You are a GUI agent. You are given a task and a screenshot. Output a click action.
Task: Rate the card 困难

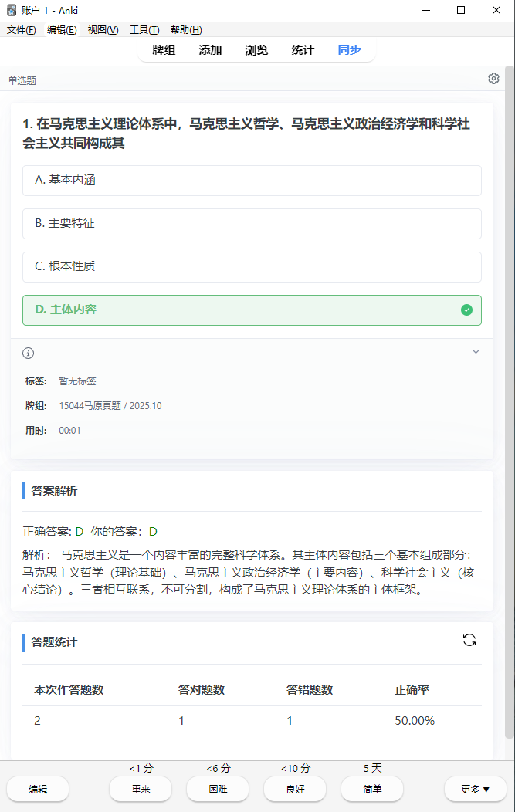click(x=218, y=789)
